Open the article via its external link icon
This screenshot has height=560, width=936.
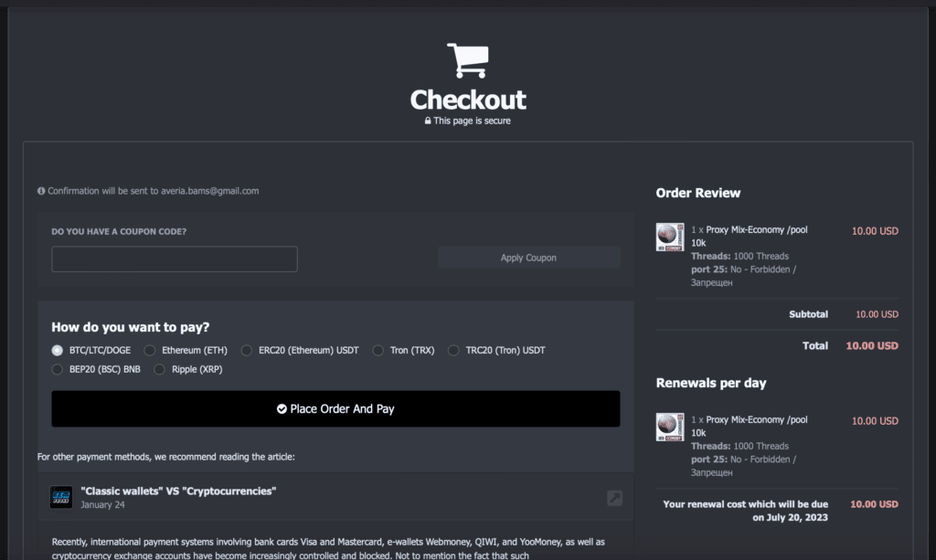coord(614,497)
